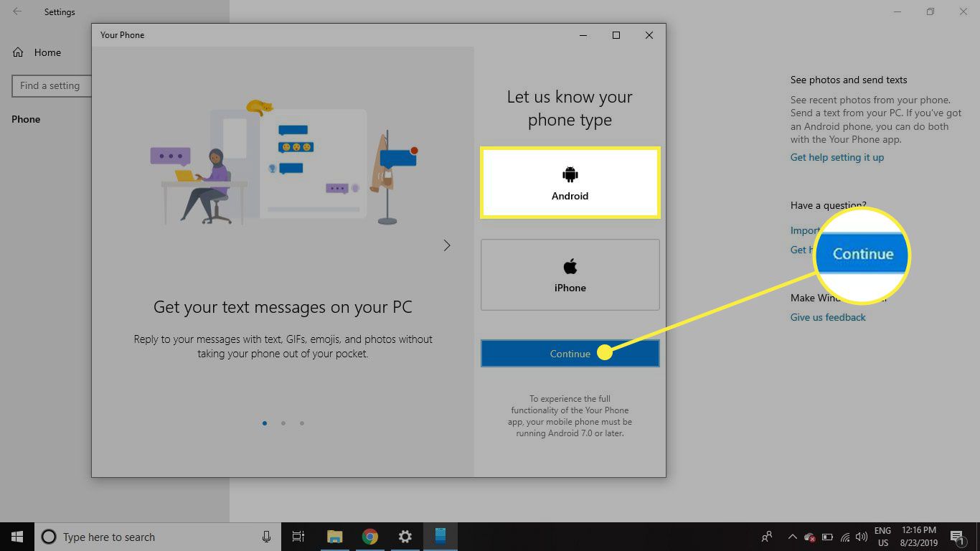Open Give us feedback link
Viewport: 980px width, 551px height.
828,317
